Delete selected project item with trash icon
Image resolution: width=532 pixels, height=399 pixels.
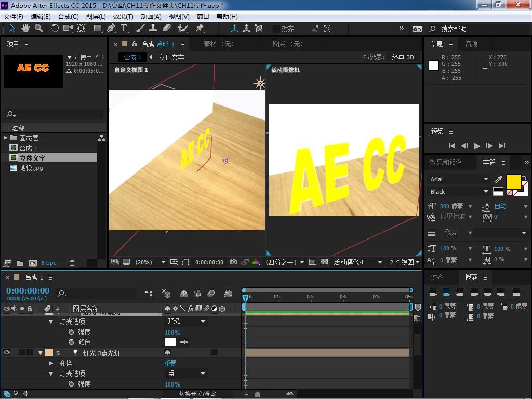coord(72,263)
